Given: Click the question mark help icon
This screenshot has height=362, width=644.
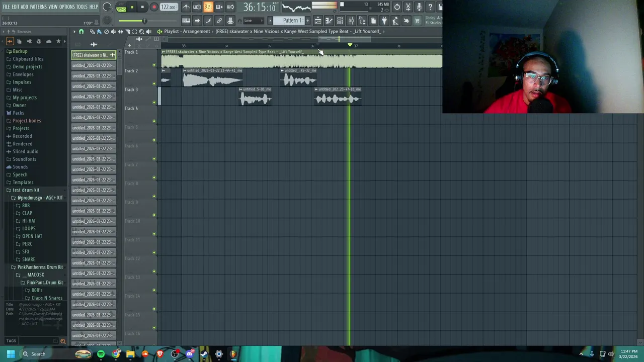Looking at the screenshot, I should point(430,7).
